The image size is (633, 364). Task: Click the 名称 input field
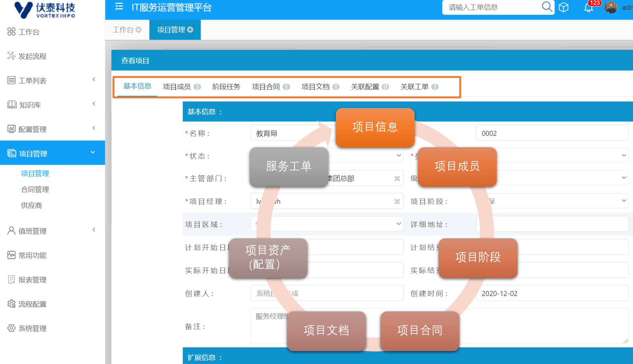(x=291, y=134)
